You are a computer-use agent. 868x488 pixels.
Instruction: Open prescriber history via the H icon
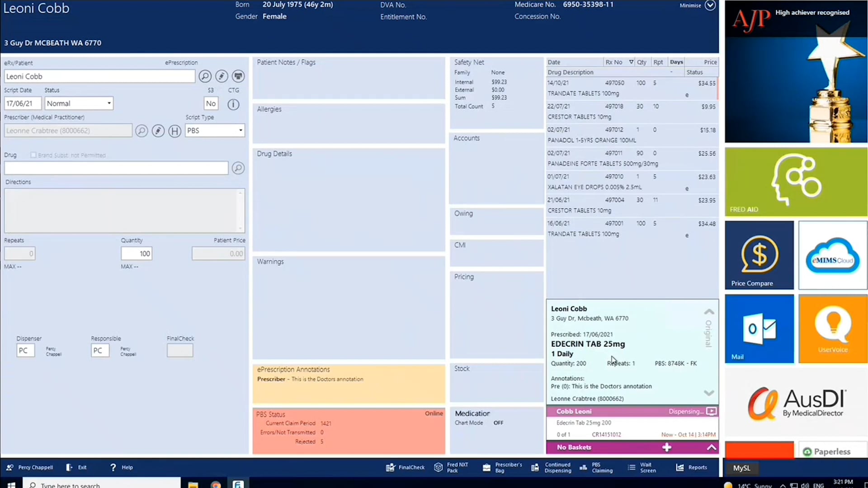tap(175, 130)
